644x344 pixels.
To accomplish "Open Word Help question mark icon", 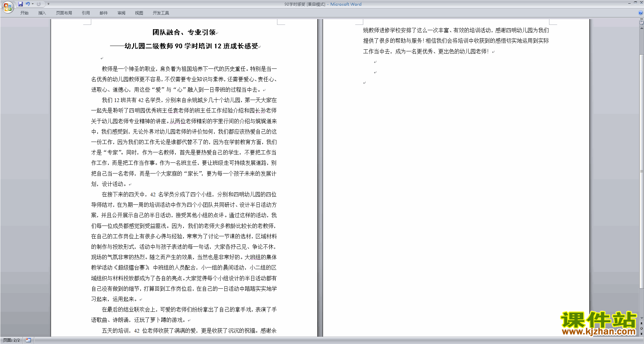I will tap(641, 13).
